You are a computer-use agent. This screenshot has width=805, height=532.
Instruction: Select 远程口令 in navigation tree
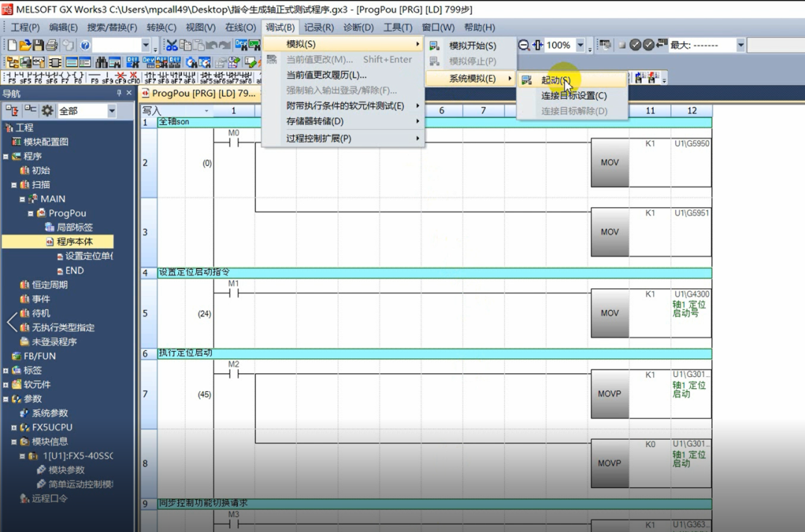pos(50,498)
